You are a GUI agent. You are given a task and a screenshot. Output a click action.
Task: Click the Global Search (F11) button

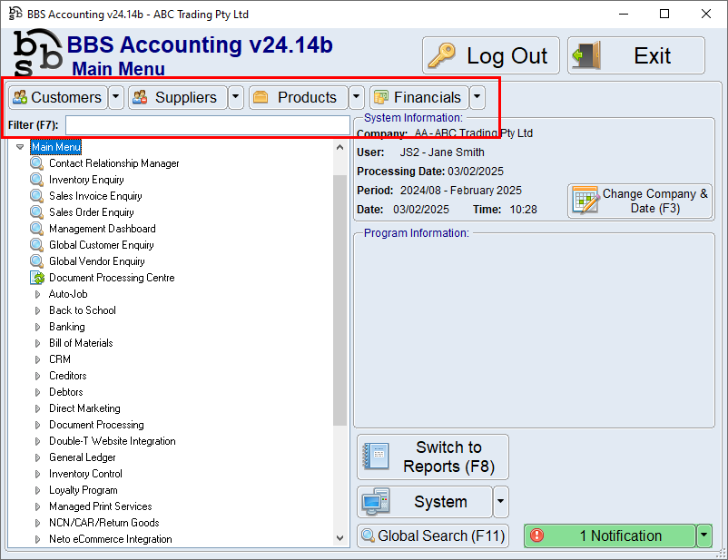(x=432, y=535)
